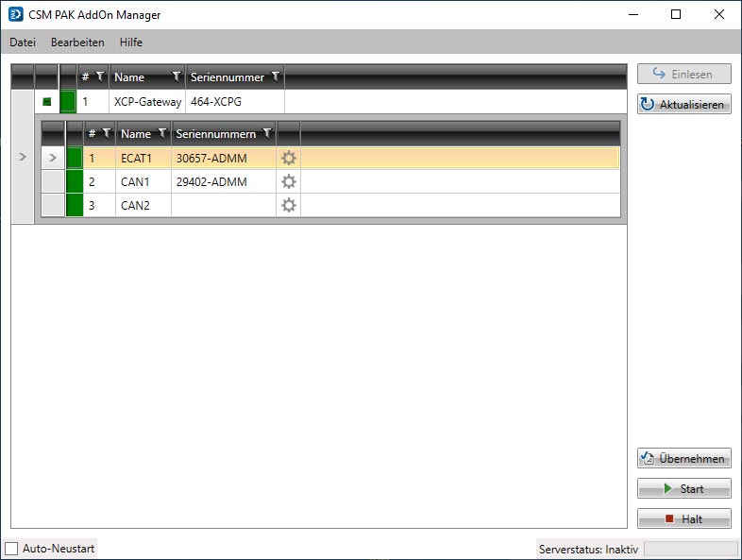Image resolution: width=742 pixels, height=560 pixels.
Task: Select the CAN1 name cell
Action: click(143, 181)
